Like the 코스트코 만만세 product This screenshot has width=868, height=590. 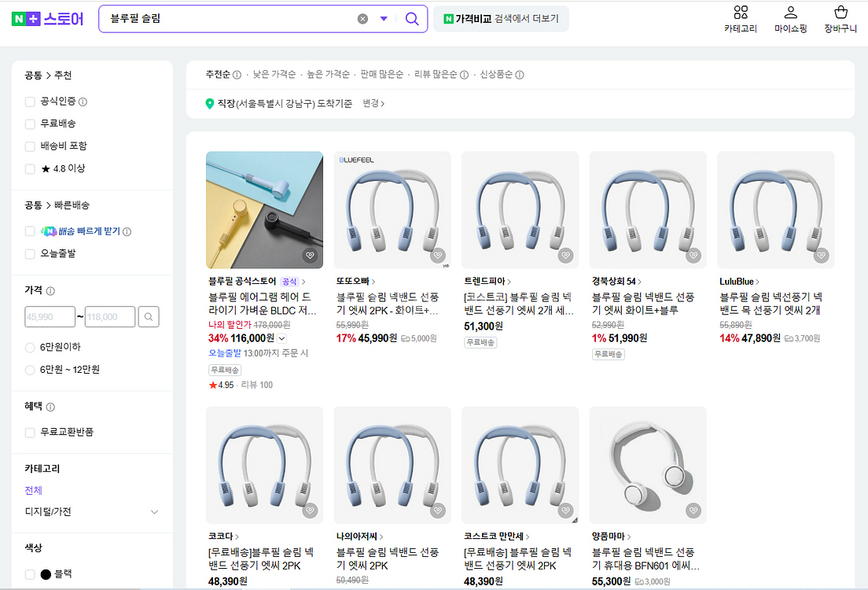[x=565, y=511]
